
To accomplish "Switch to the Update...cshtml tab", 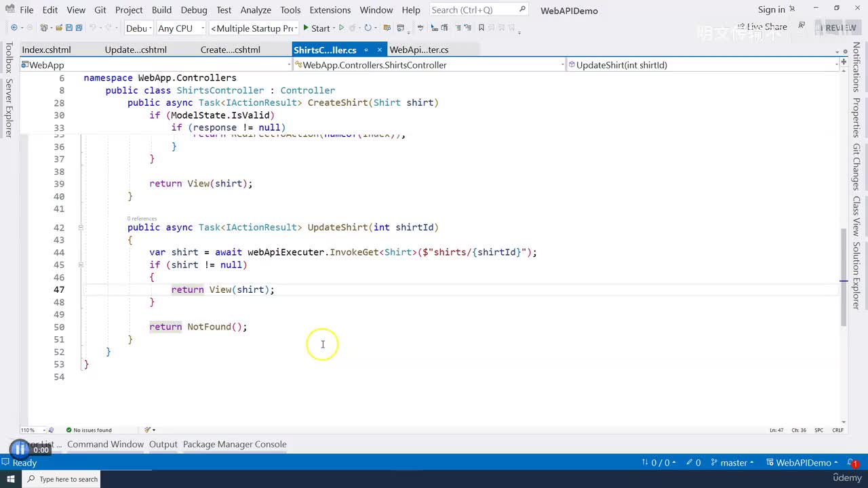I will (x=136, y=49).
